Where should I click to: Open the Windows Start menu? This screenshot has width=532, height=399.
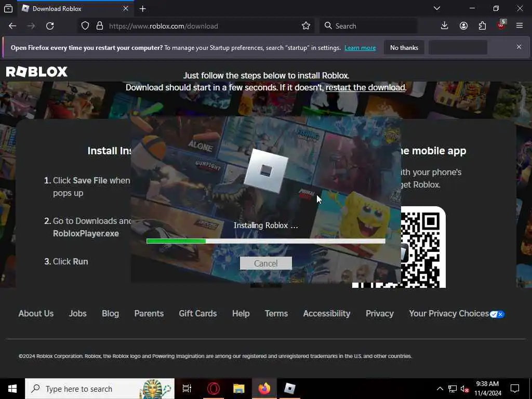12,389
